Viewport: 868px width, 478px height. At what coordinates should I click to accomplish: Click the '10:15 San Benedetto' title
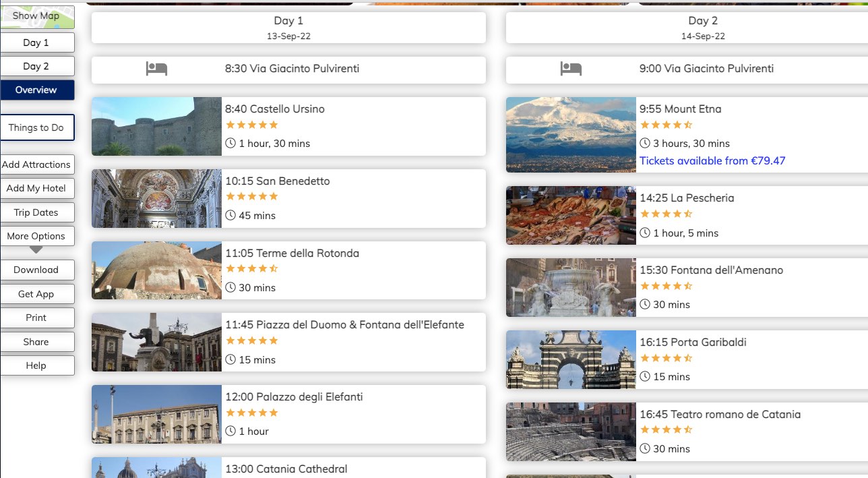(x=278, y=181)
